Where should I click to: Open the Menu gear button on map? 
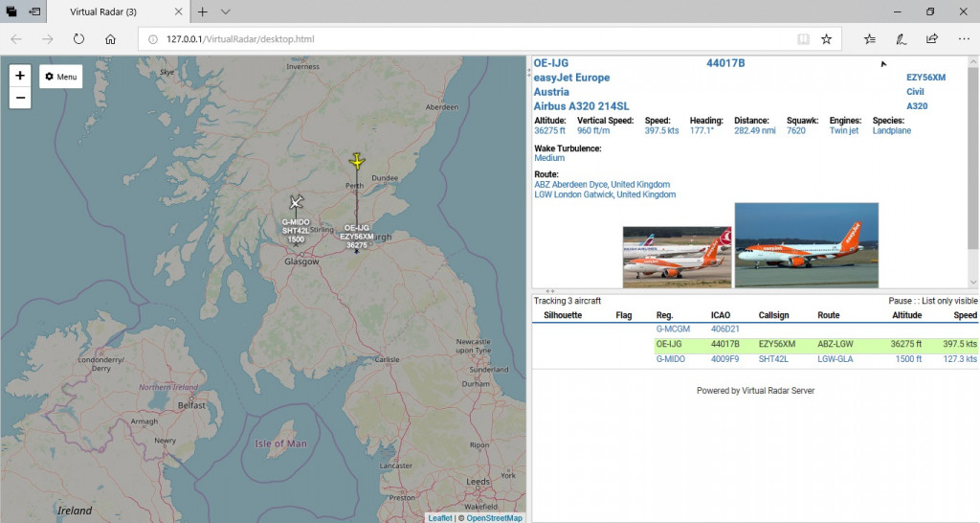click(61, 77)
